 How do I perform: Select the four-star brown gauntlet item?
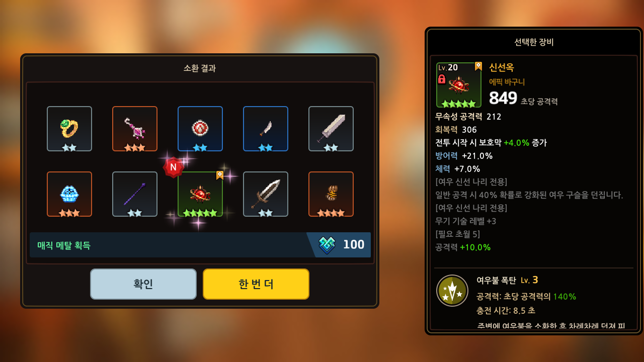pos(331,194)
